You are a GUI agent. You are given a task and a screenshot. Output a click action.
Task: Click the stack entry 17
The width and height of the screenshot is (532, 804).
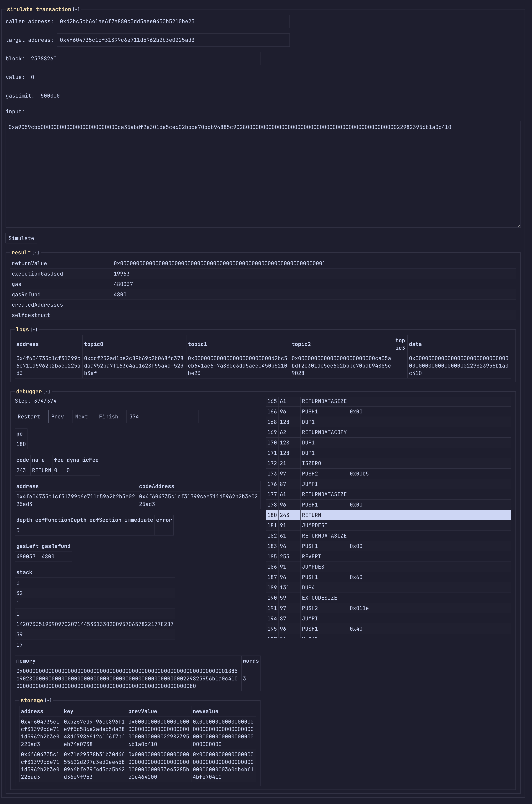tap(95, 645)
